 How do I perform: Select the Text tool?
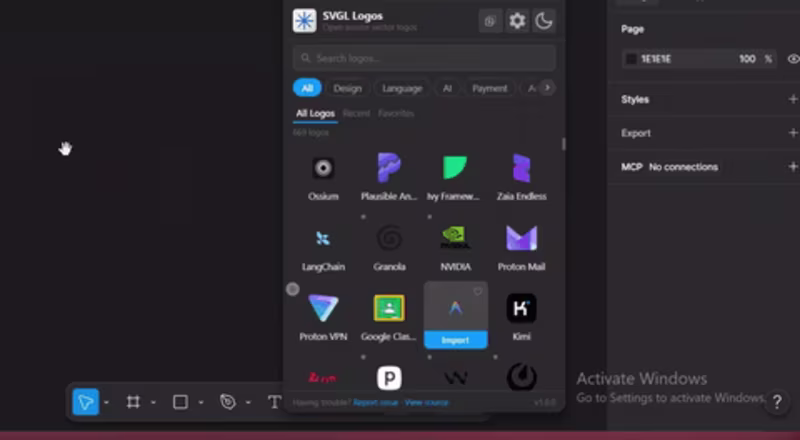(274, 402)
